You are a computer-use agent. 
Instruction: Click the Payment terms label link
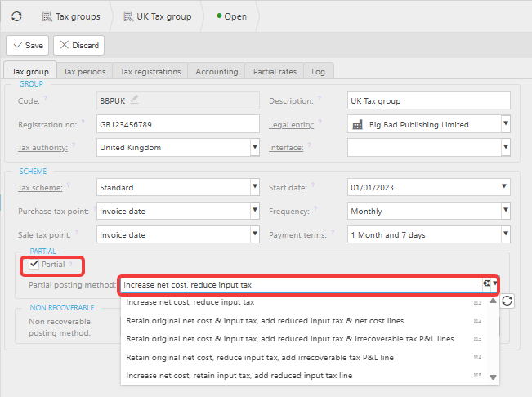pos(297,235)
